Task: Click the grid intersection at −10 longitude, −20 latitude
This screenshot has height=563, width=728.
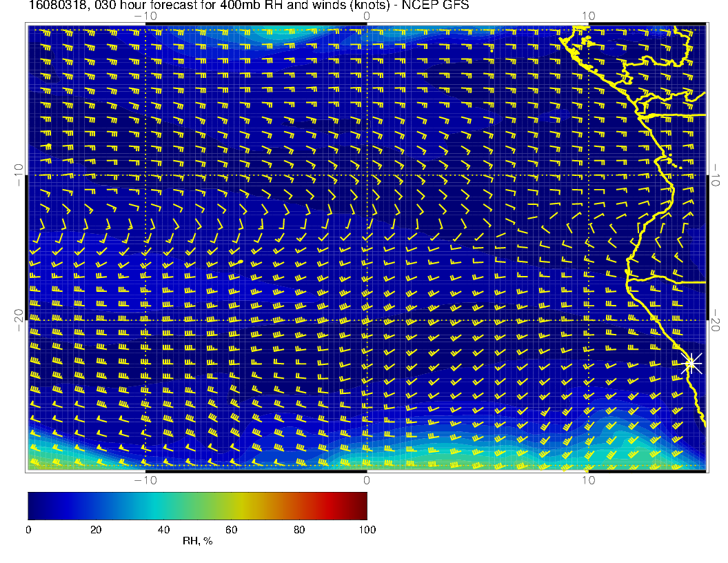Action: coord(145,320)
